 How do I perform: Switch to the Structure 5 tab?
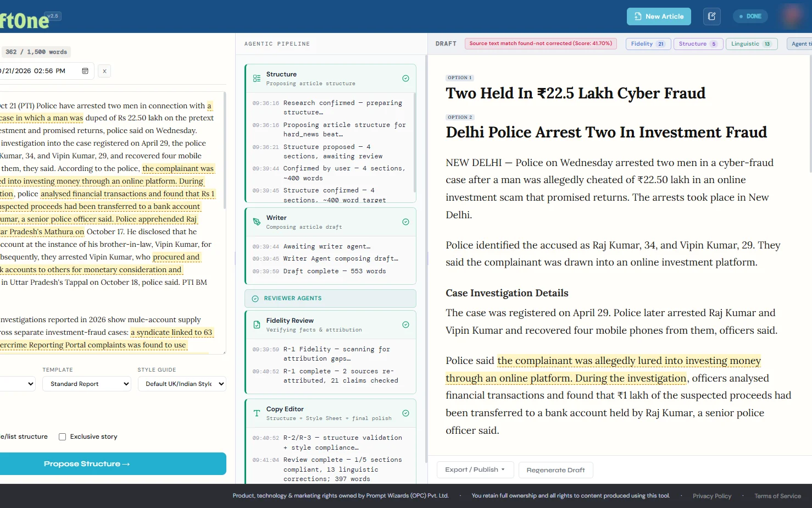pyautogui.click(x=698, y=44)
